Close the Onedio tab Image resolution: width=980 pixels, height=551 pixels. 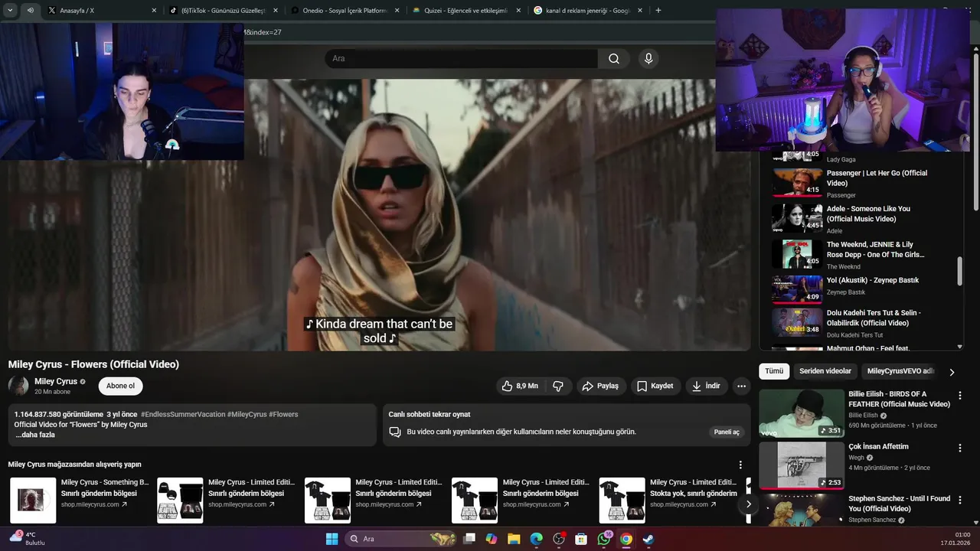(x=397, y=11)
